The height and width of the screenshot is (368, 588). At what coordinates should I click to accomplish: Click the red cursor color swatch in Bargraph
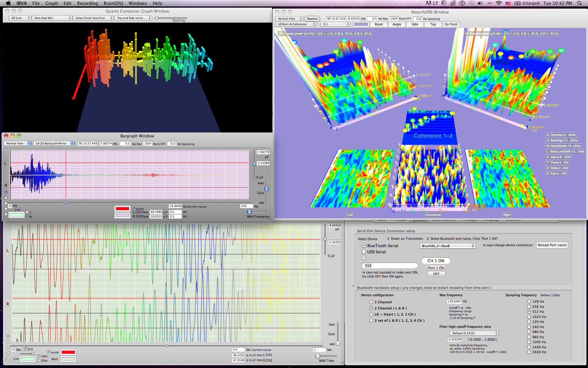tap(122, 209)
